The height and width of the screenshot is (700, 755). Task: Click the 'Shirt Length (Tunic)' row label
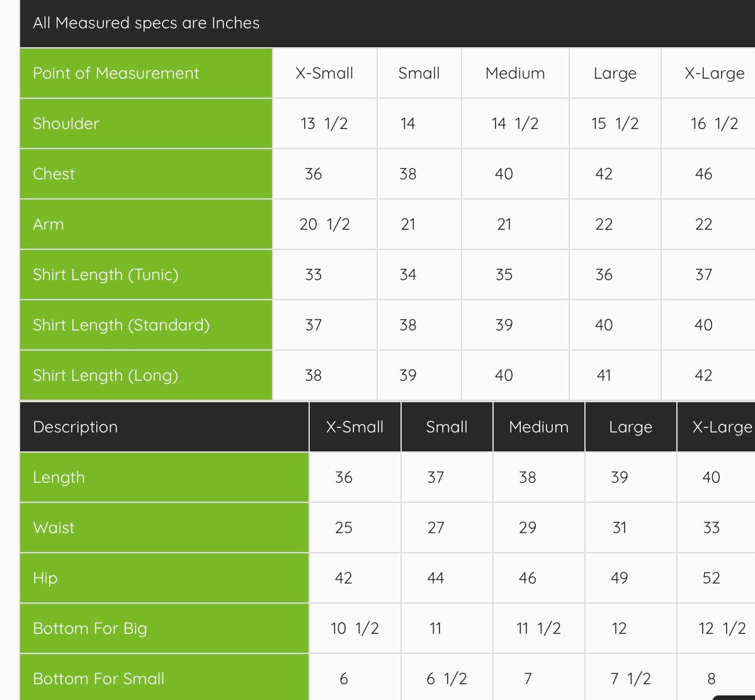point(106,275)
